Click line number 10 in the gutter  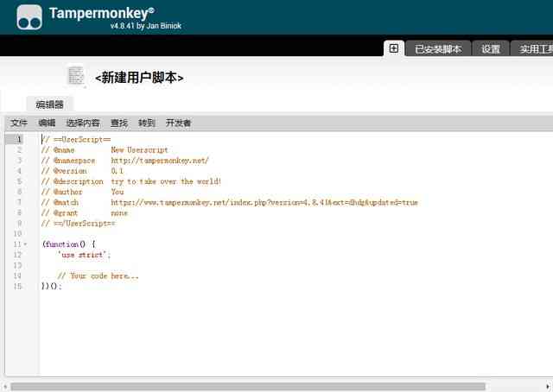[x=17, y=234]
